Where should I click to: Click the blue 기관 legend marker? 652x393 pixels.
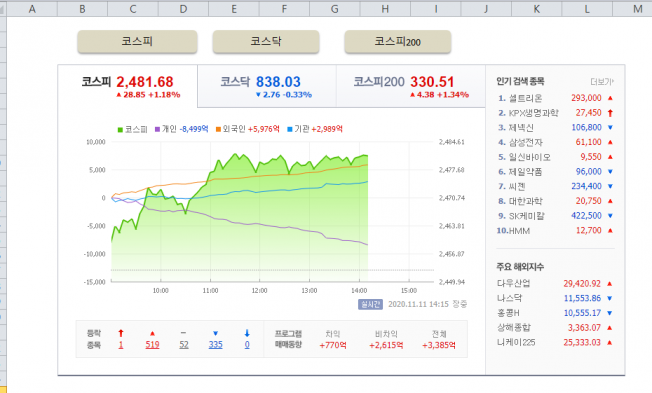pos(290,130)
